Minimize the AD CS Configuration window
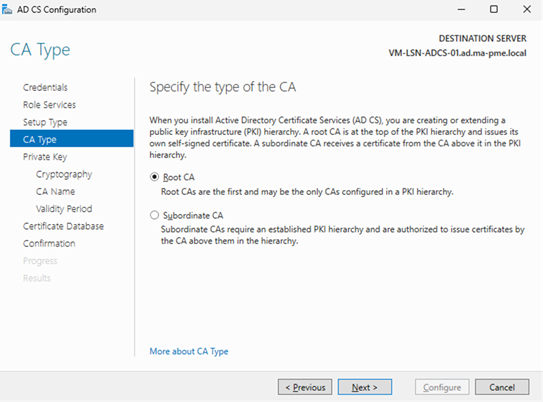Image resolution: width=543 pixels, height=402 pixels. click(x=461, y=9)
